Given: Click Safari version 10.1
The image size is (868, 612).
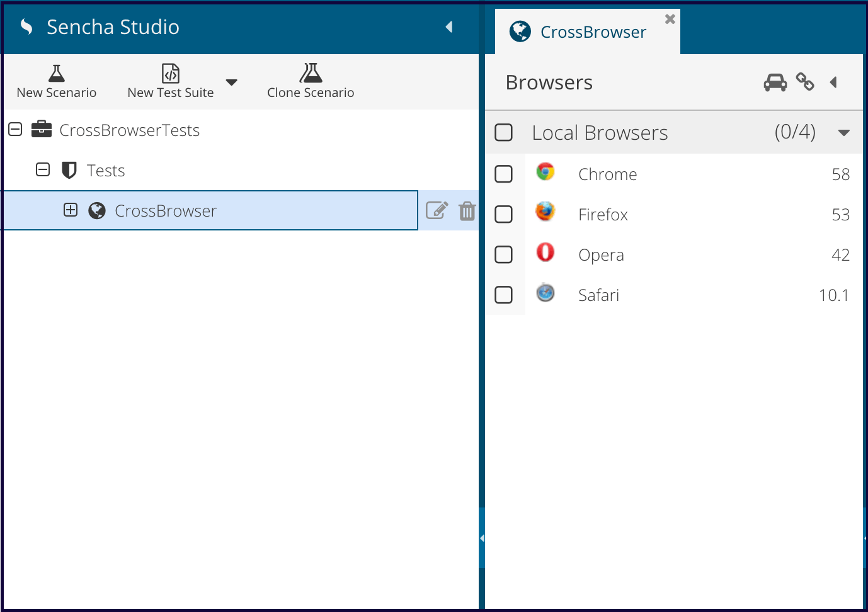Looking at the screenshot, I should point(834,295).
